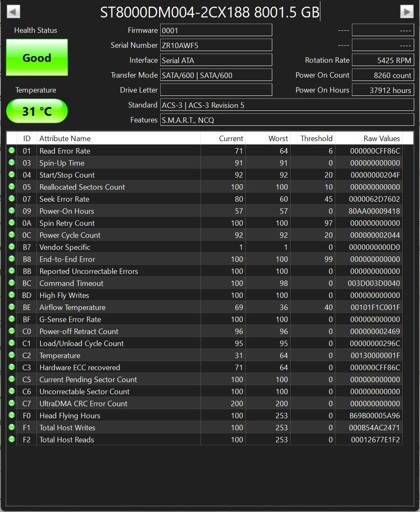Click status dot beside Spin Retry Count
The image size is (420, 512).
12,223
